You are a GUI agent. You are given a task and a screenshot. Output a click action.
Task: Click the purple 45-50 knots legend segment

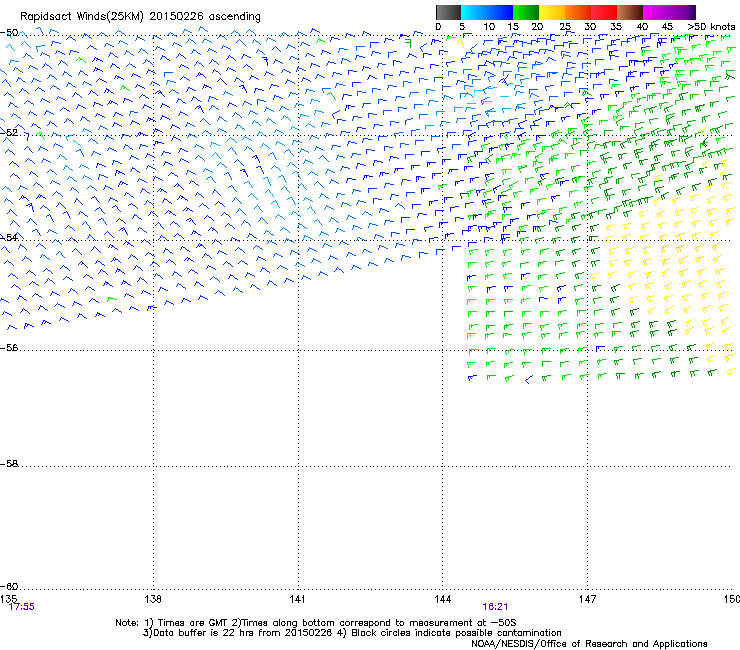[x=682, y=12]
